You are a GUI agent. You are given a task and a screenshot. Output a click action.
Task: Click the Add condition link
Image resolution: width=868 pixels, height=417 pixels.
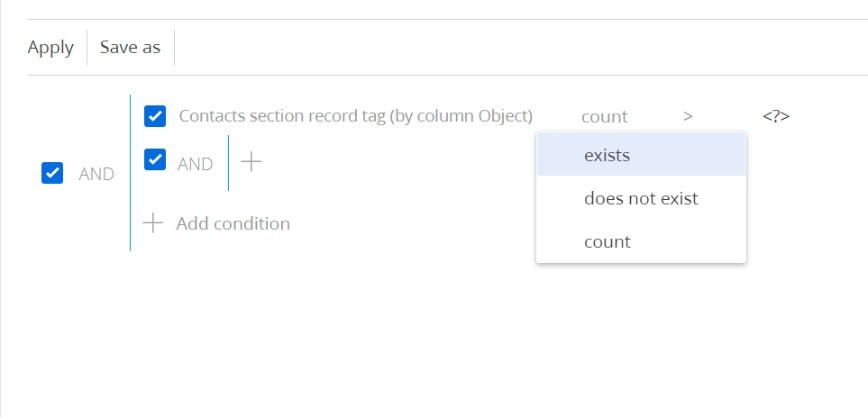(x=233, y=223)
